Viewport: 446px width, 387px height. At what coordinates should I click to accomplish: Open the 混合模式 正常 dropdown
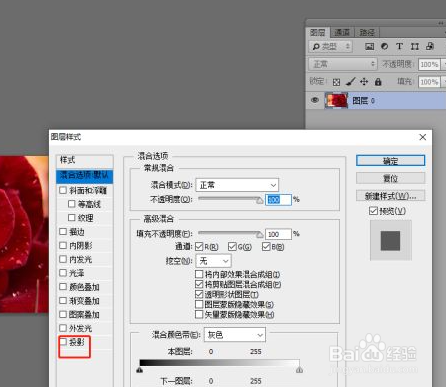[237, 185]
